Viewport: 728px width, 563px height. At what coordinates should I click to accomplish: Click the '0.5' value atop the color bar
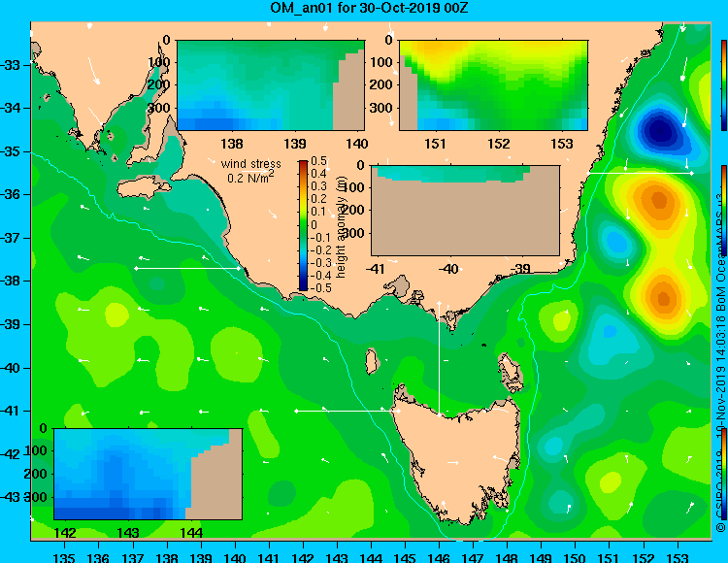click(318, 161)
